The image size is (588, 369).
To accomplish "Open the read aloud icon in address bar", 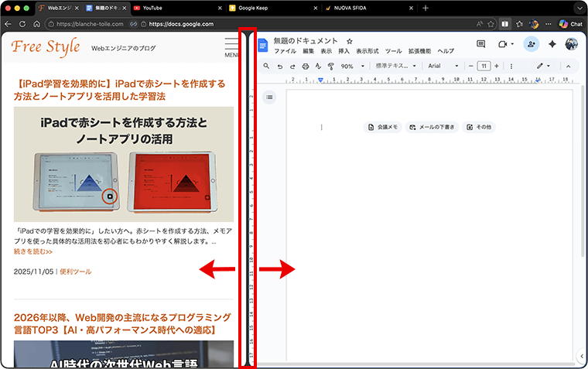I will pos(479,24).
